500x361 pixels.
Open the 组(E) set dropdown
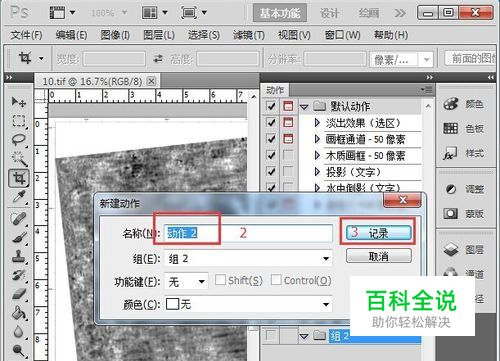pos(248,258)
